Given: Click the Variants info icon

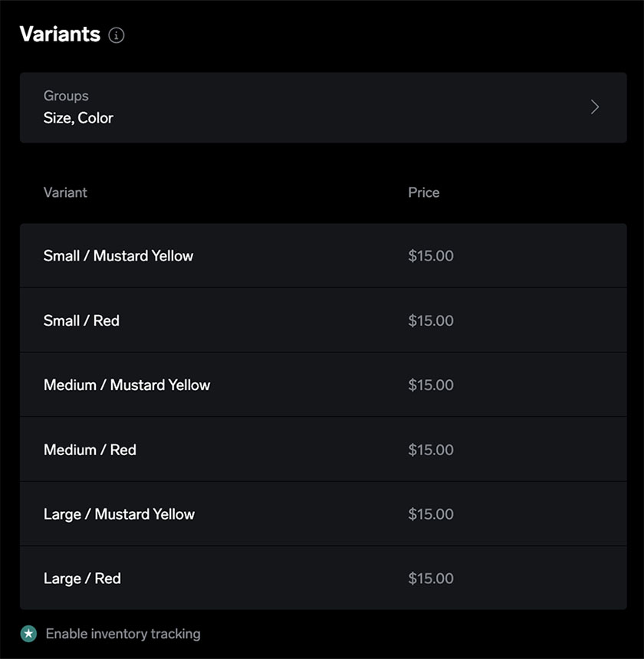Looking at the screenshot, I should pyautogui.click(x=117, y=35).
